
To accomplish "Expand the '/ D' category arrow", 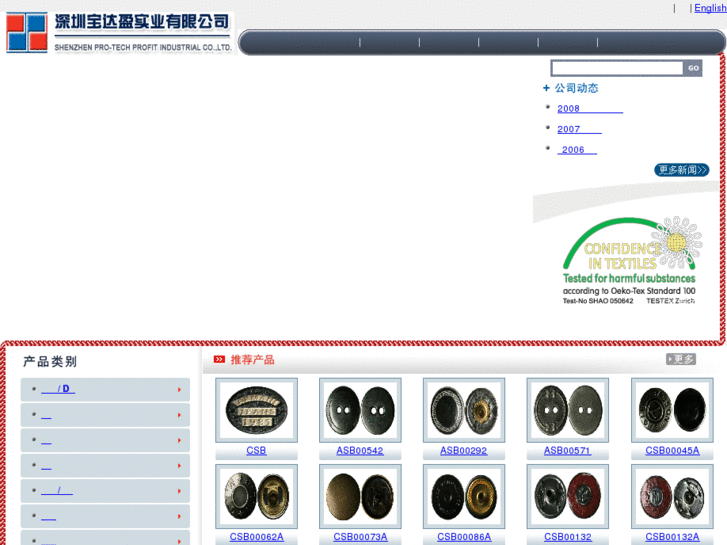I will point(179,390).
